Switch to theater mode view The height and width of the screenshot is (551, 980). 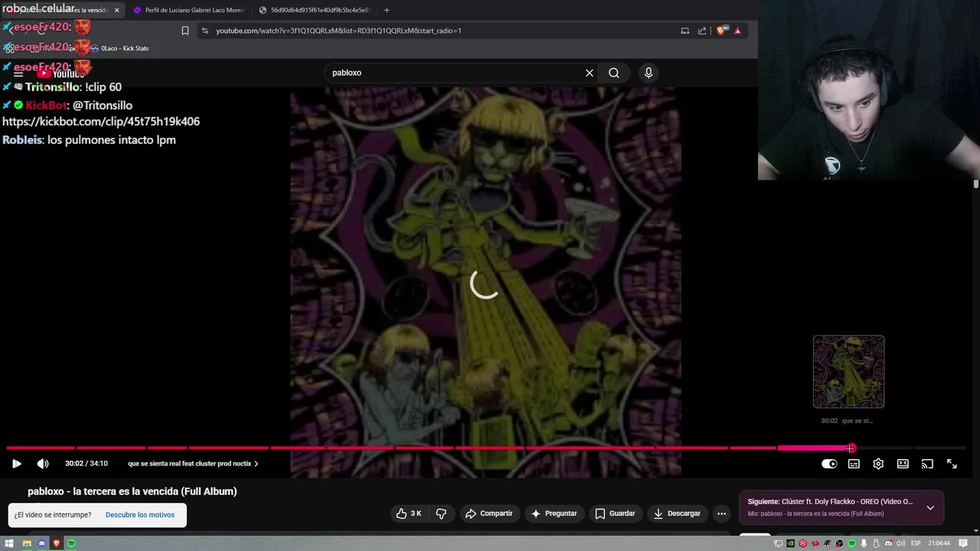(903, 464)
